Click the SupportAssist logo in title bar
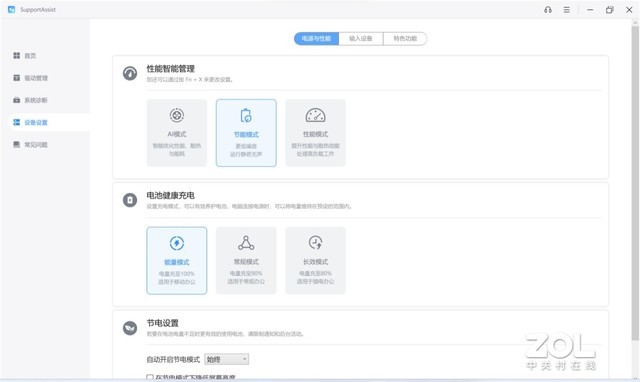Screen dimensions: 640x382 tap(11, 9)
